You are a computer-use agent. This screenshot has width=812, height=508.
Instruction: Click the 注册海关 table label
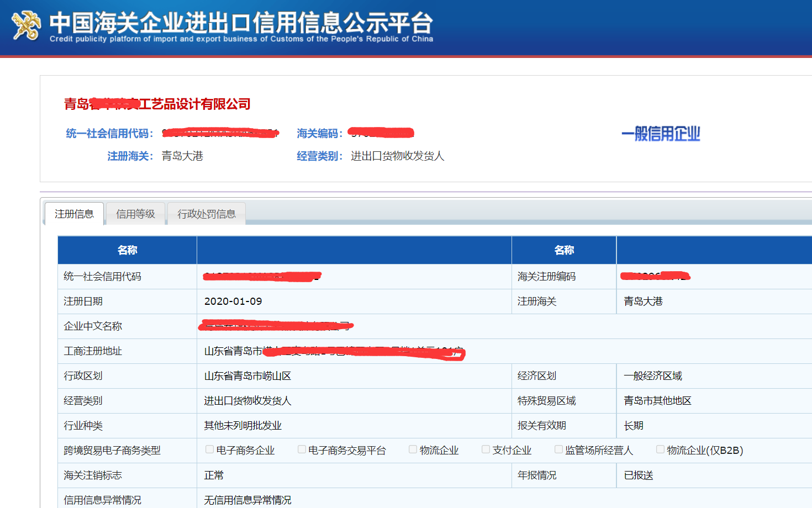tap(537, 301)
